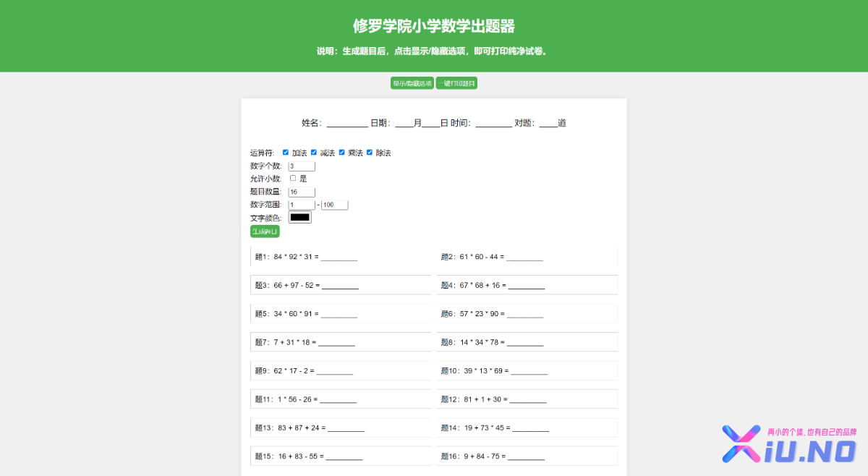The image size is (868, 476).
Task: Uncheck the 除法 checkbox
Action: point(370,153)
